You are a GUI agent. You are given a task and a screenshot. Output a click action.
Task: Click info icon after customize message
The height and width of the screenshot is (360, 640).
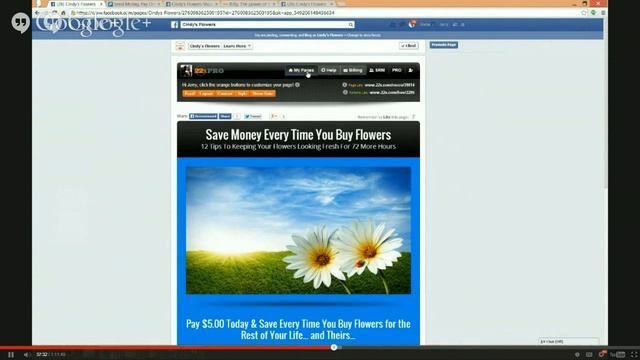297,85
